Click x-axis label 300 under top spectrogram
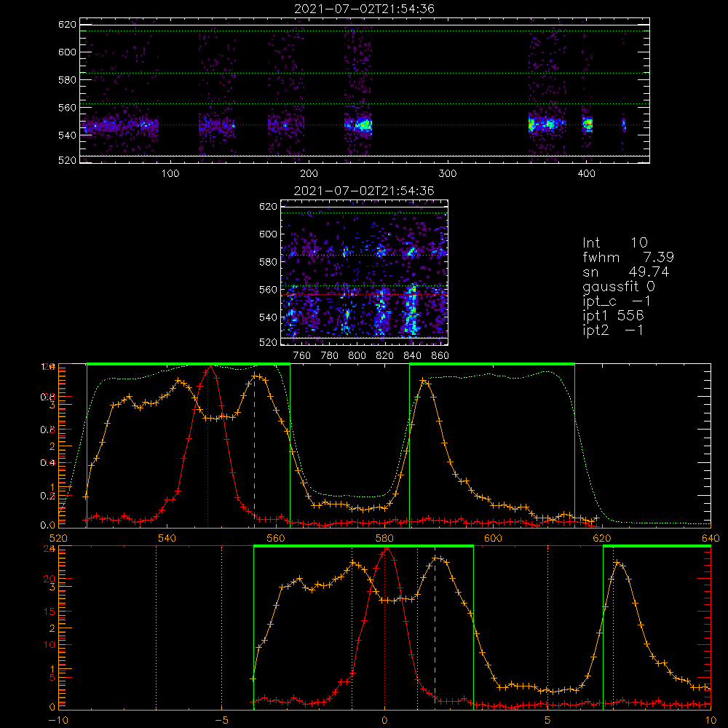728x728 pixels. tap(448, 174)
